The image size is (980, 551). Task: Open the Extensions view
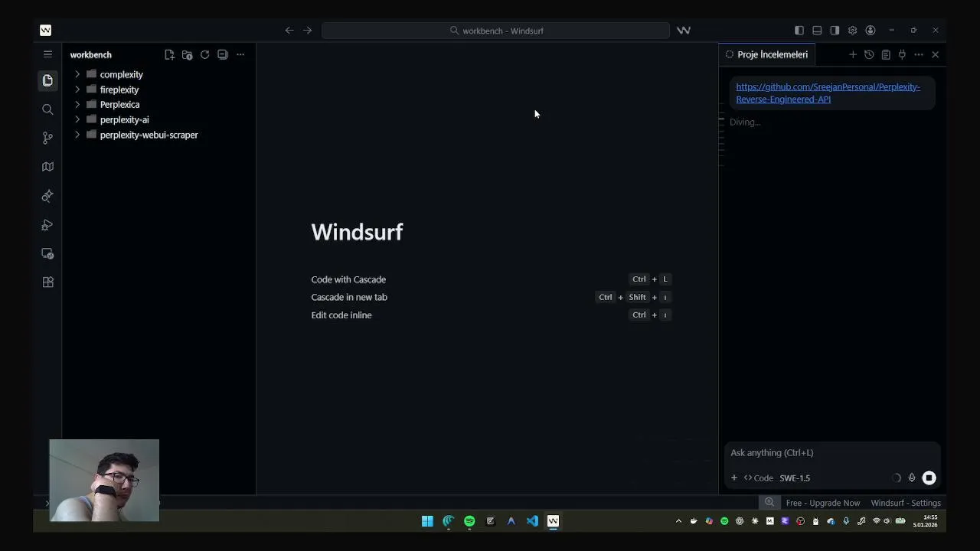point(47,282)
